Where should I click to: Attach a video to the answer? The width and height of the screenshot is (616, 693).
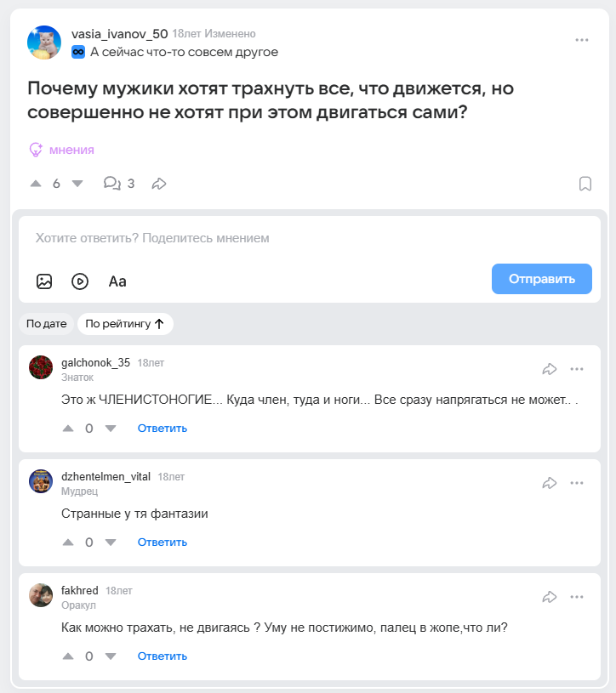point(80,281)
